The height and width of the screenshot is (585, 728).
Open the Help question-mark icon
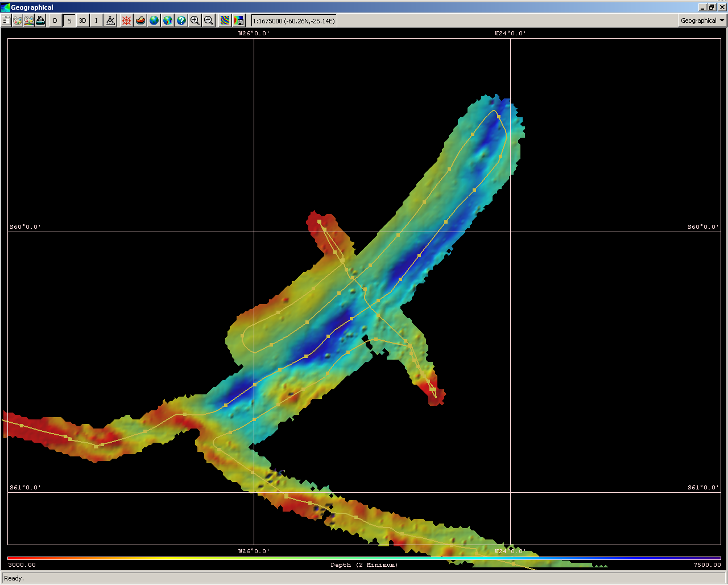tap(181, 20)
